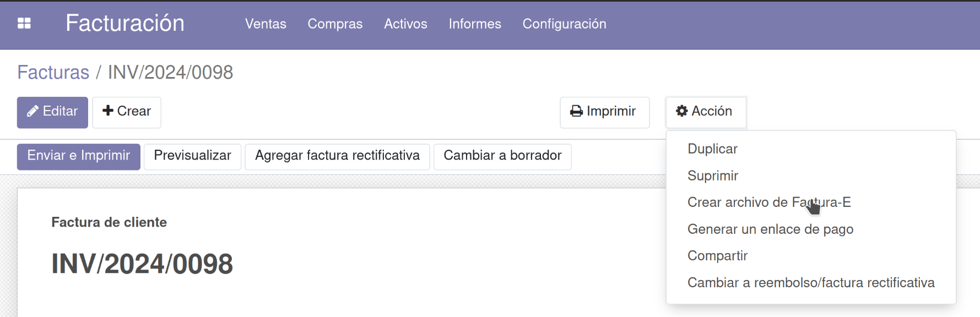This screenshot has width=980, height=317.
Task: Open the apps grid menu icon
Action: [24, 23]
